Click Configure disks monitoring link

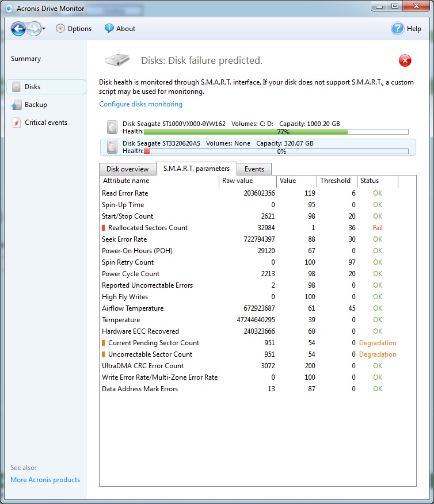tap(140, 104)
